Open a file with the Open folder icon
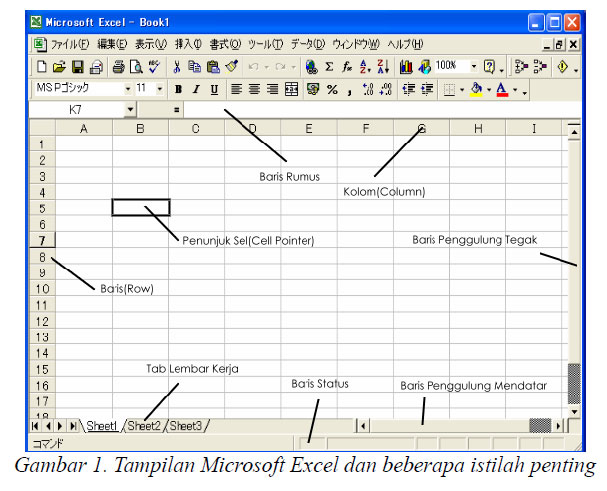The height and width of the screenshot is (491, 607). [x=59, y=67]
